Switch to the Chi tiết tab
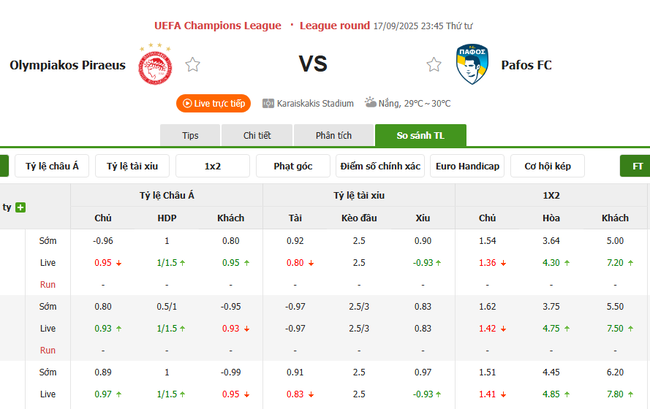 pos(258,135)
